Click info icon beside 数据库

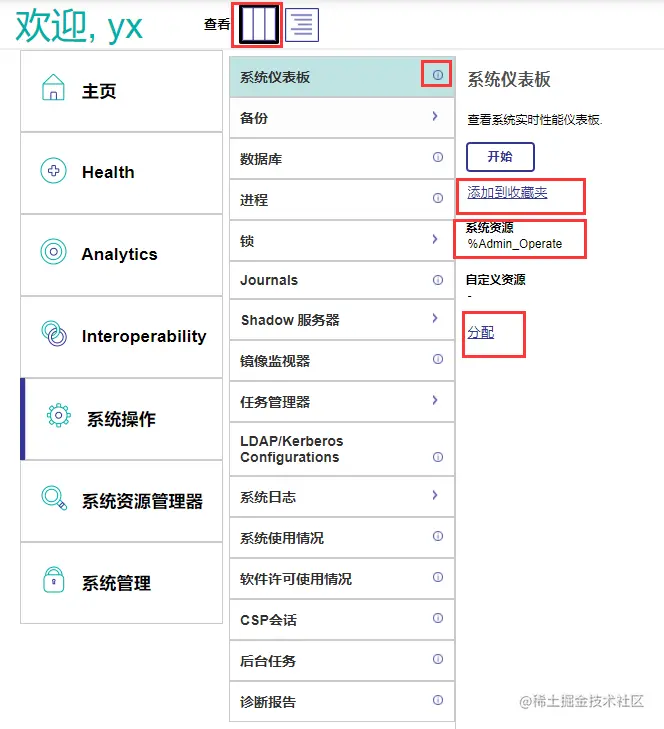tap(437, 158)
